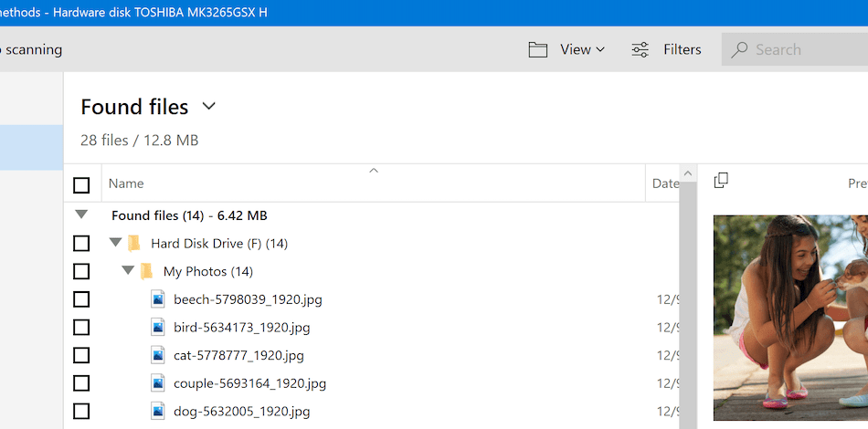Open the View folder icon
The width and height of the screenshot is (868, 429).
point(537,50)
